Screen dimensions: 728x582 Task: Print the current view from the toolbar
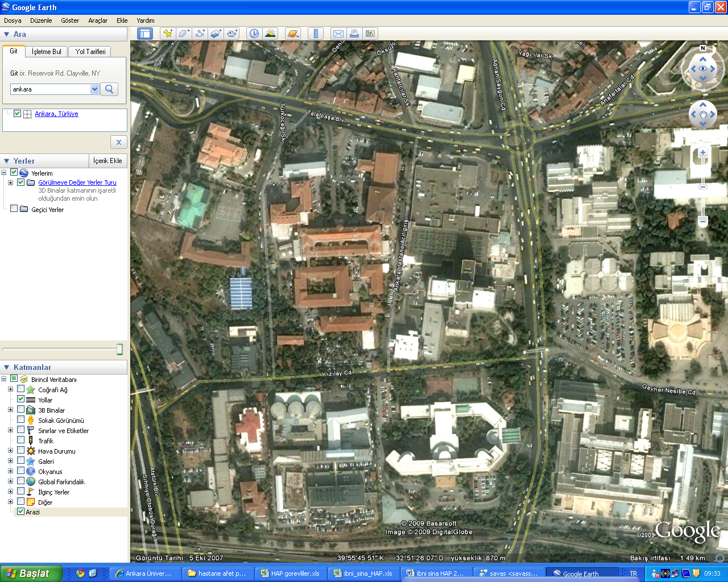(x=354, y=34)
